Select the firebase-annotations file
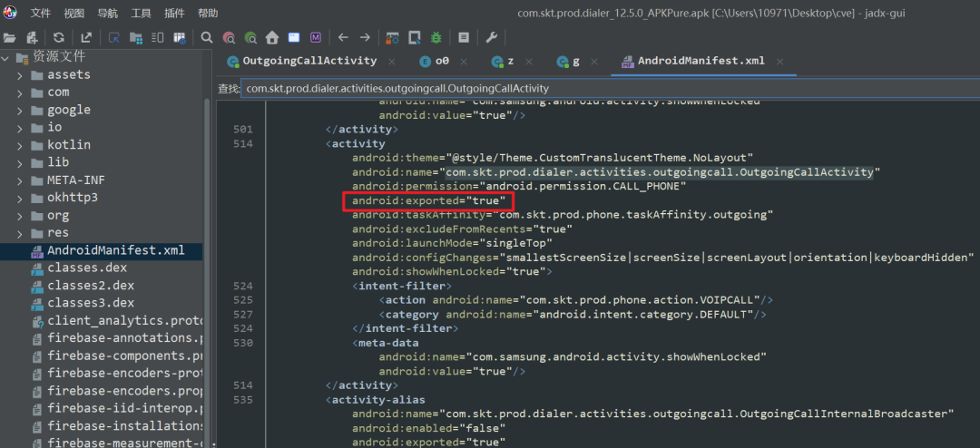 point(125,338)
